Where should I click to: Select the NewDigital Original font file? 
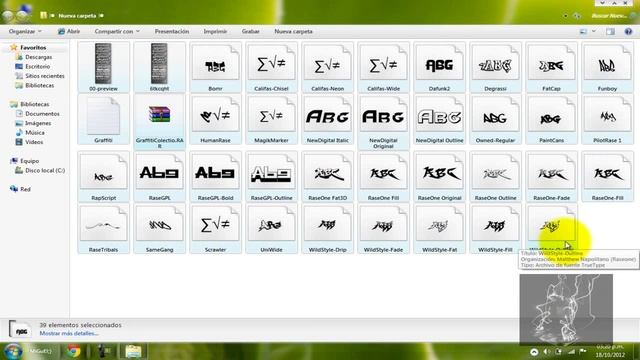383,122
